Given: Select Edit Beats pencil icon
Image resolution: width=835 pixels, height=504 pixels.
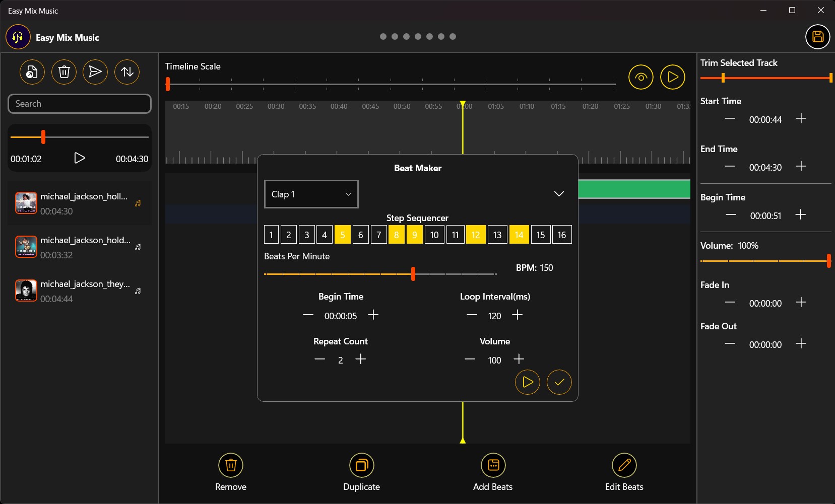Looking at the screenshot, I should click(623, 471).
